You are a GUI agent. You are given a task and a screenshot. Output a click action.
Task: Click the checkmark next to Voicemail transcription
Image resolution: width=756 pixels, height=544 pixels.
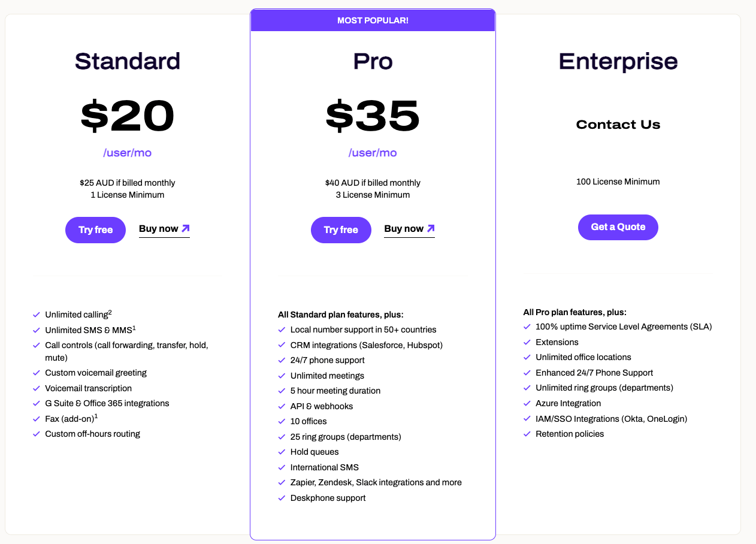[36, 388]
